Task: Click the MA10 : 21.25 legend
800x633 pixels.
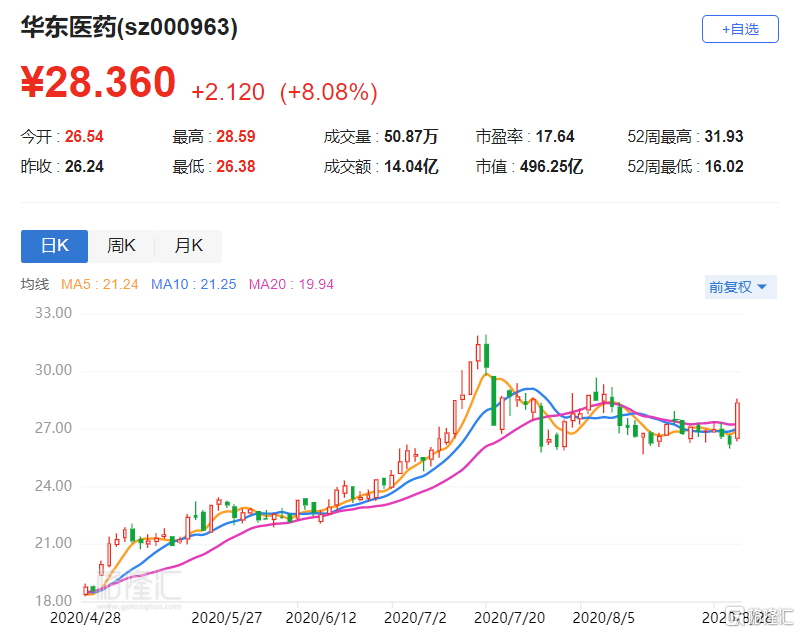Action: [x=194, y=284]
